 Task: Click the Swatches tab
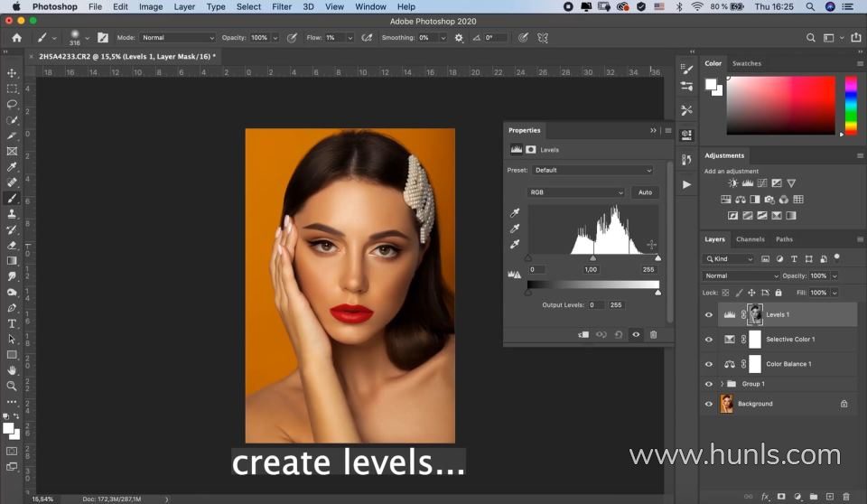(x=746, y=63)
